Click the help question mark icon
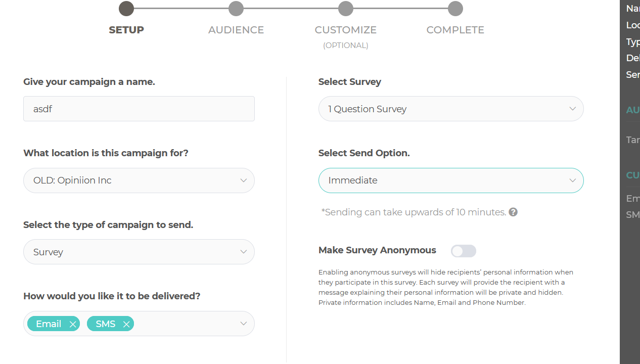This screenshot has height=364, width=640. pos(513,212)
